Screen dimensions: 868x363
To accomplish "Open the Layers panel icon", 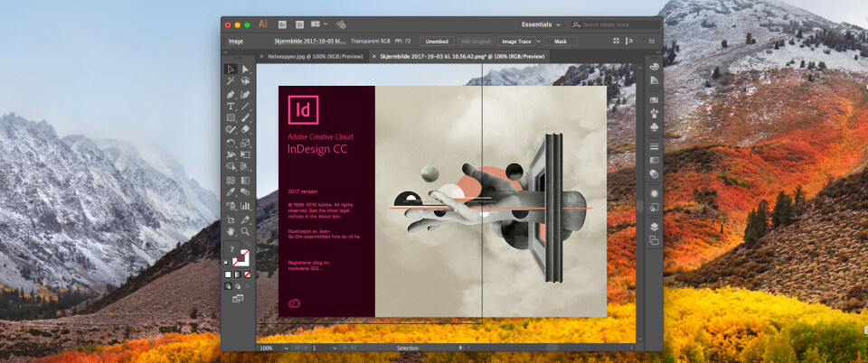I will 654,226.
